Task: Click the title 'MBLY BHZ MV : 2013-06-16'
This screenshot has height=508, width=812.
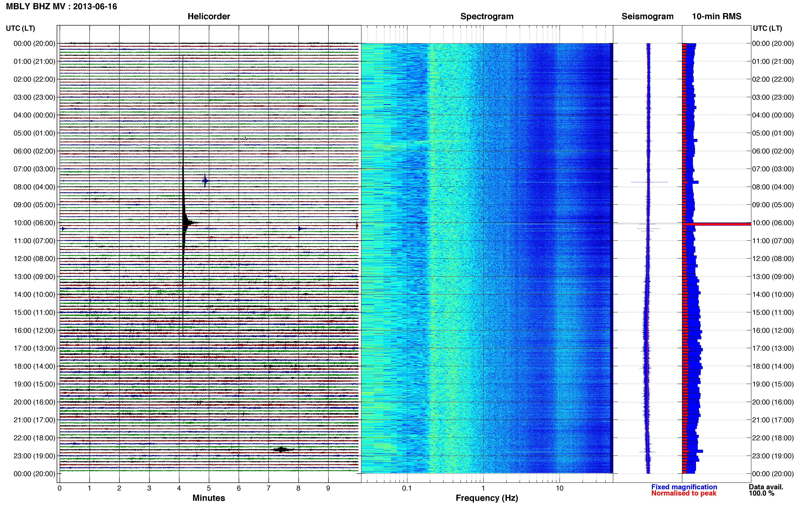Action: (x=61, y=6)
